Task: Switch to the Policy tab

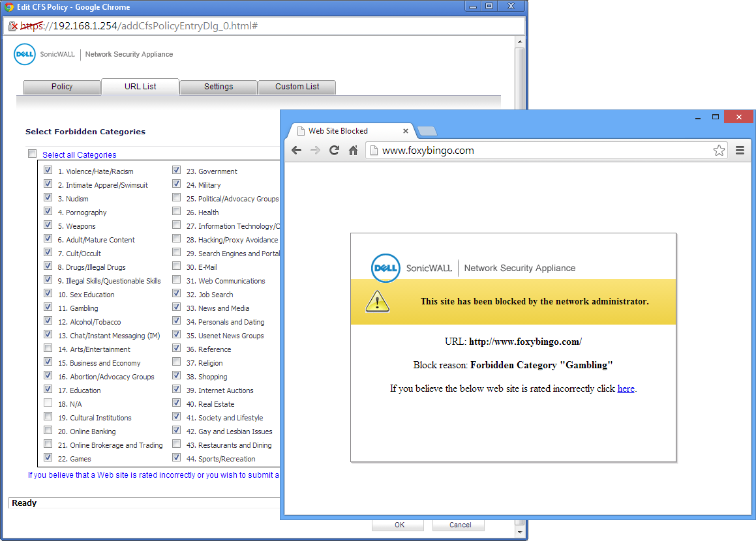Action: point(62,87)
